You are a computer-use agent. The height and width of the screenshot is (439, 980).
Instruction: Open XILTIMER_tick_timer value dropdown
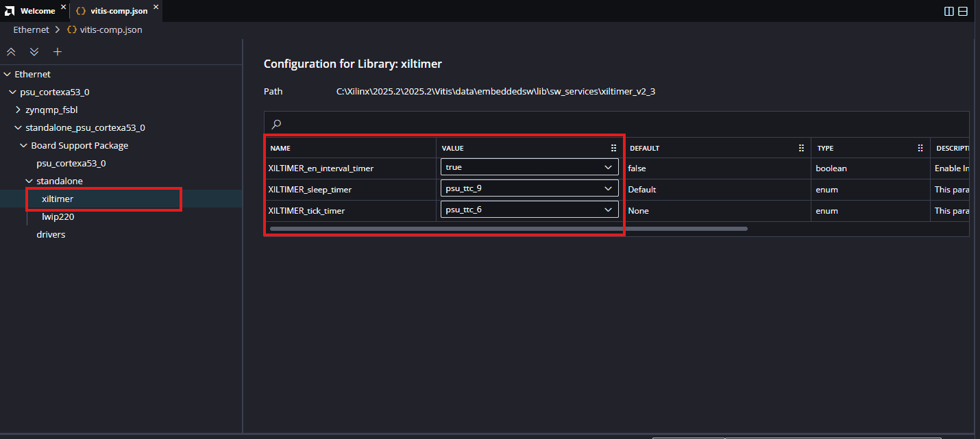coord(529,210)
